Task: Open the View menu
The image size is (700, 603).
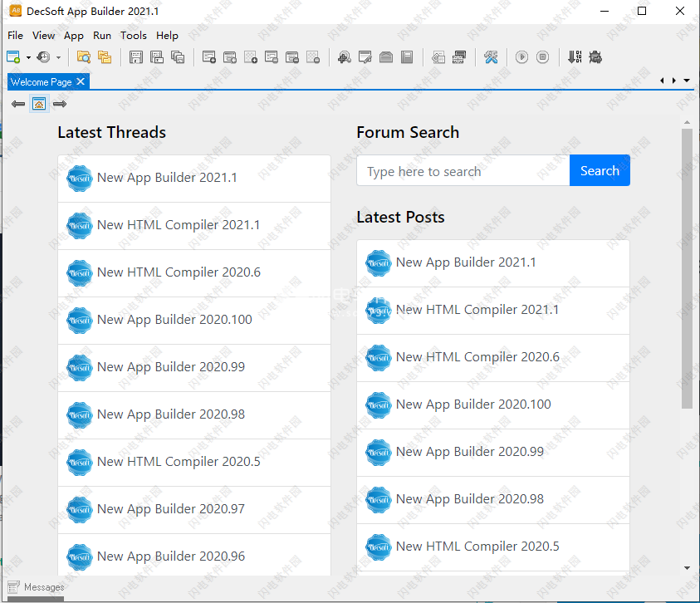Action: click(x=44, y=35)
